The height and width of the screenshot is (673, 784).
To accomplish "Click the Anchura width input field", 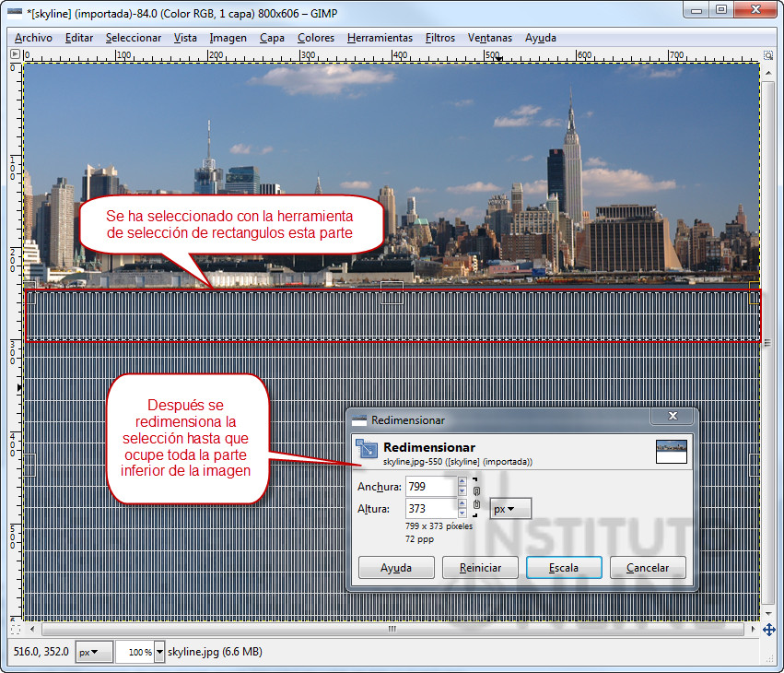I will [430, 486].
